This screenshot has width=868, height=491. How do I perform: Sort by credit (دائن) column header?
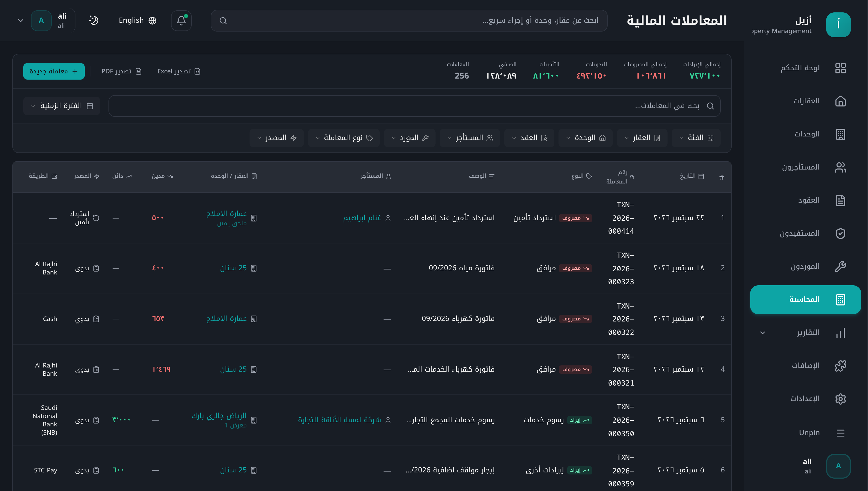pos(122,176)
